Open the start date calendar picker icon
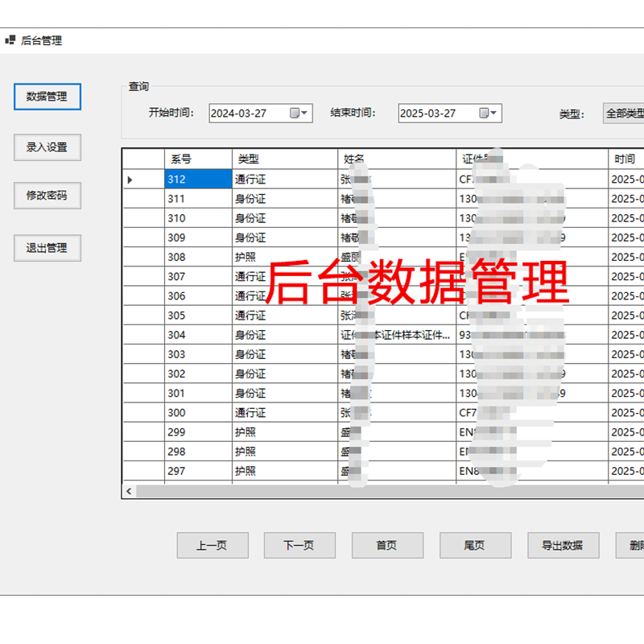Screen dimensions: 644x644 tap(293, 113)
